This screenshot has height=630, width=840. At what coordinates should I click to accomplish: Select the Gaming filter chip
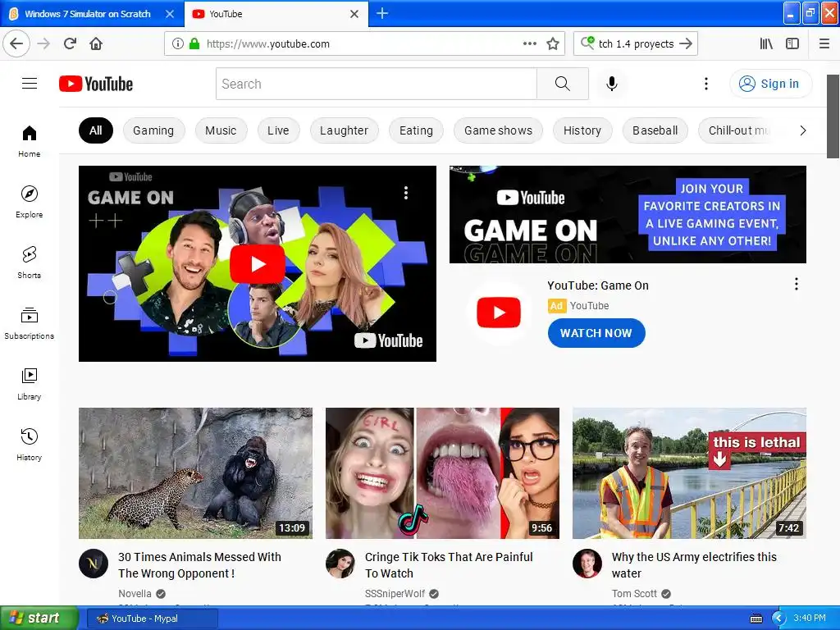coord(153,130)
